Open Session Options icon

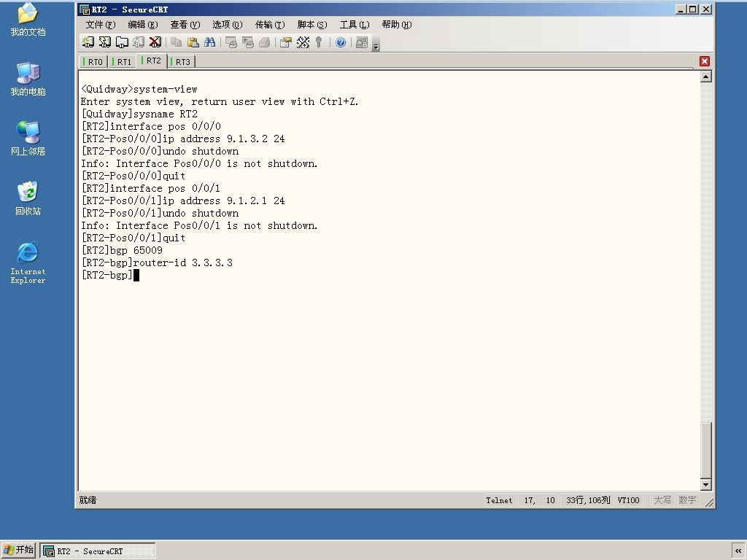(x=286, y=42)
